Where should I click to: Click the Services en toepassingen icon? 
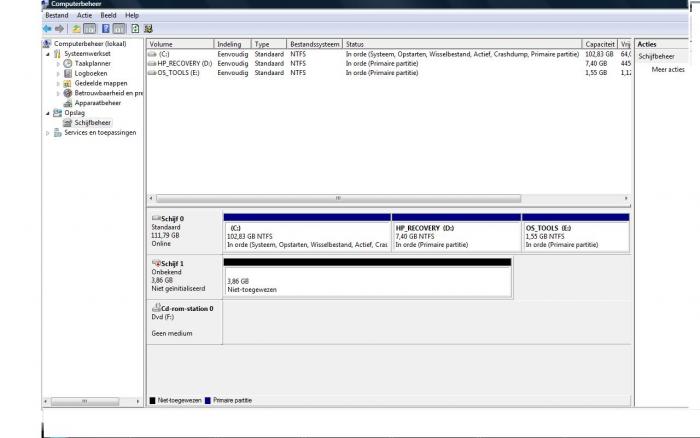coord(57,133)
